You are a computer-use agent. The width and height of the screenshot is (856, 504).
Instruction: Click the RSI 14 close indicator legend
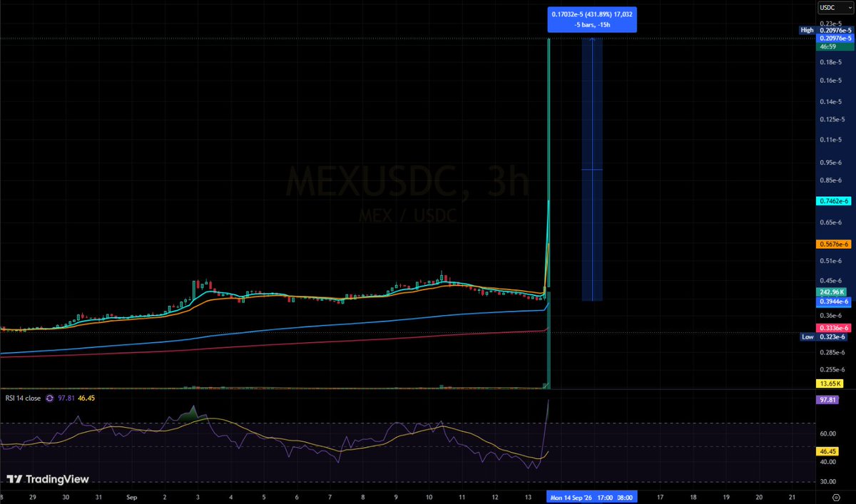[x=22, y=398]
